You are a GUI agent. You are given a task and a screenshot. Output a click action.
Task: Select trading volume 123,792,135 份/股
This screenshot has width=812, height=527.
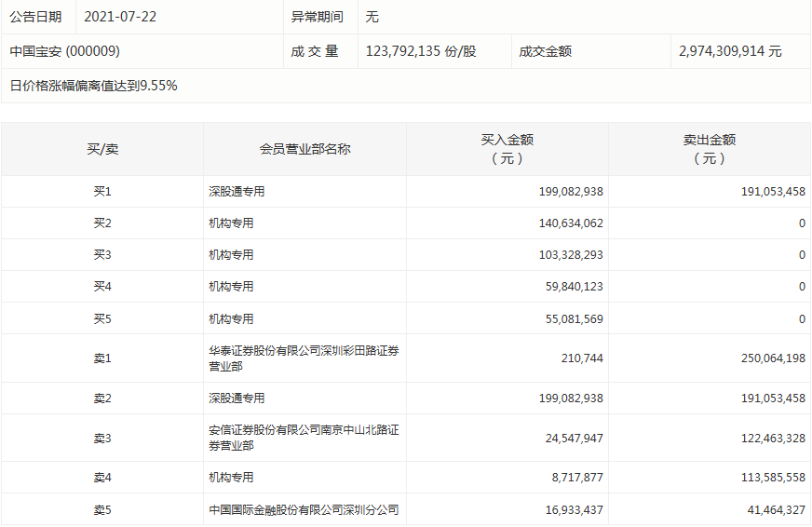coord(421,50)
